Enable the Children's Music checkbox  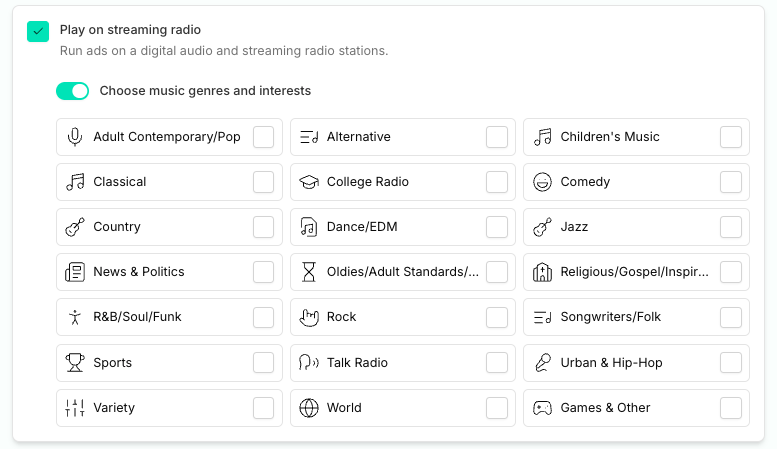[731, 137]
